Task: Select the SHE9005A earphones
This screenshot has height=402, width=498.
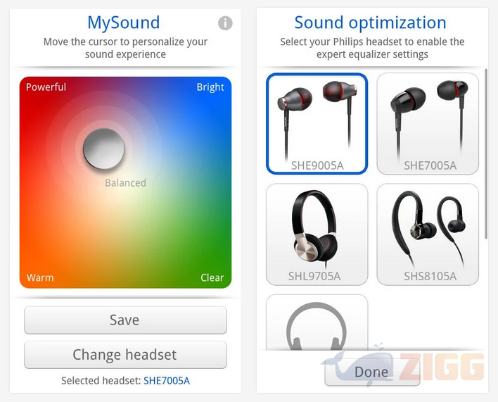Action: (x=317, y=124)
